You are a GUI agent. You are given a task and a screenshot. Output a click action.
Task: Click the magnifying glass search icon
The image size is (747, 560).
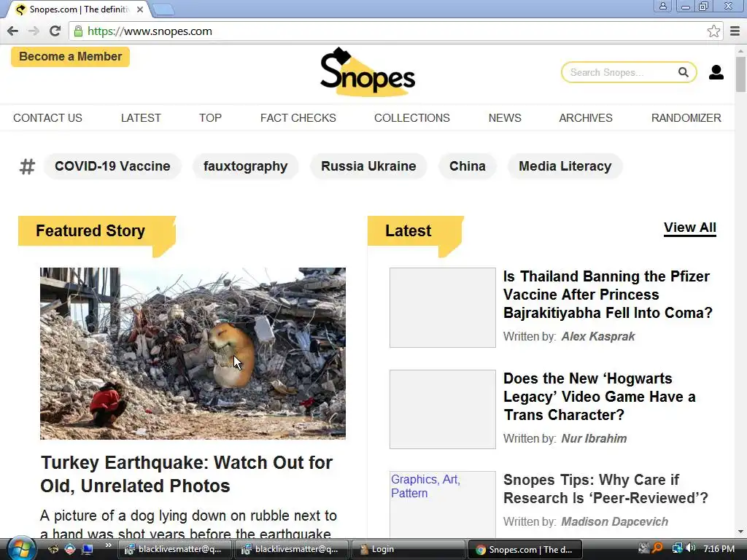(683, 72)
